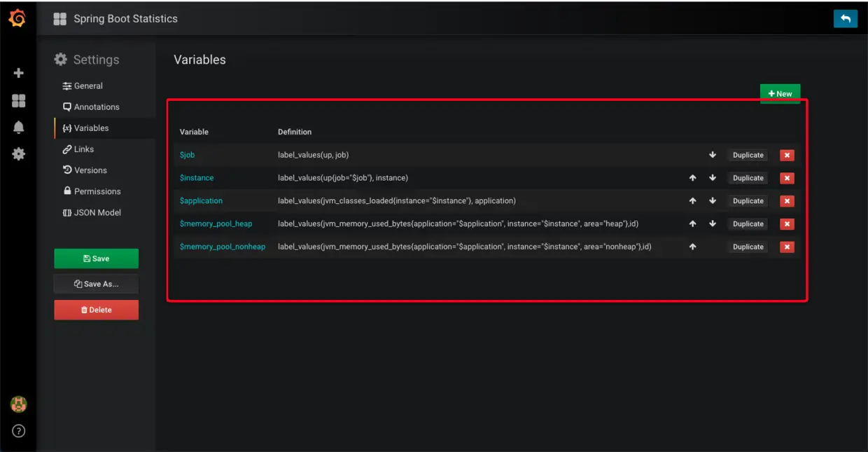This screenshot has height=452, width=868.
Task: Move $instance variable up
Action: click(x=692, y=178)
